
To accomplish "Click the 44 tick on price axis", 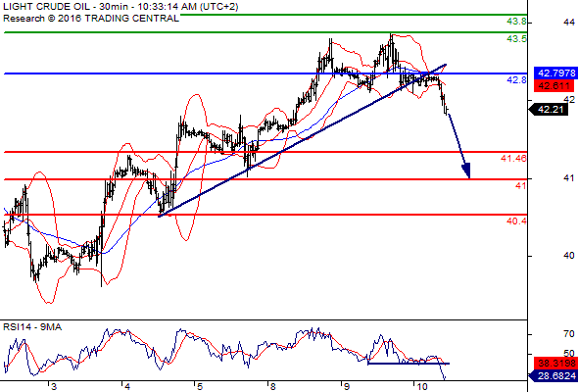I will [x=569, y=23].
